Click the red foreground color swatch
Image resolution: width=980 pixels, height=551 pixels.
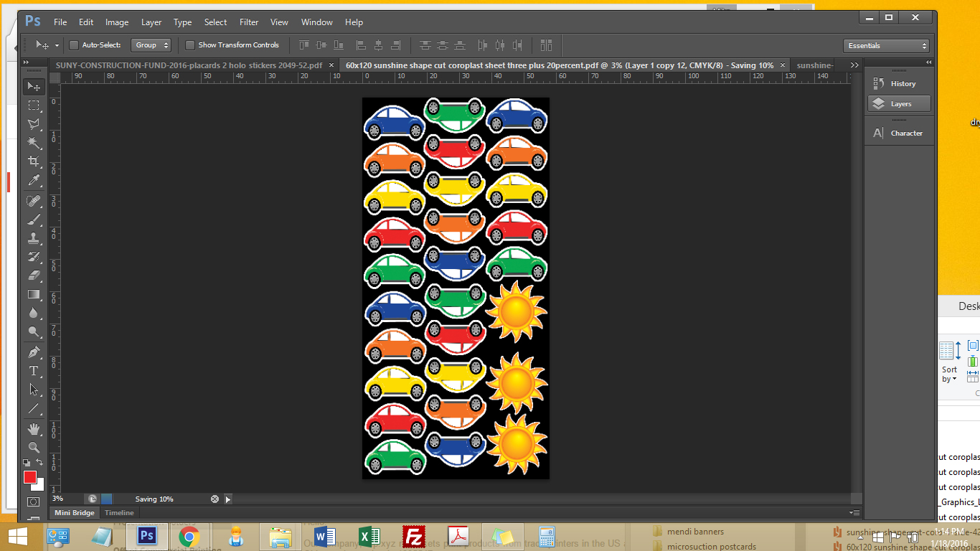(x=29, y=477)
